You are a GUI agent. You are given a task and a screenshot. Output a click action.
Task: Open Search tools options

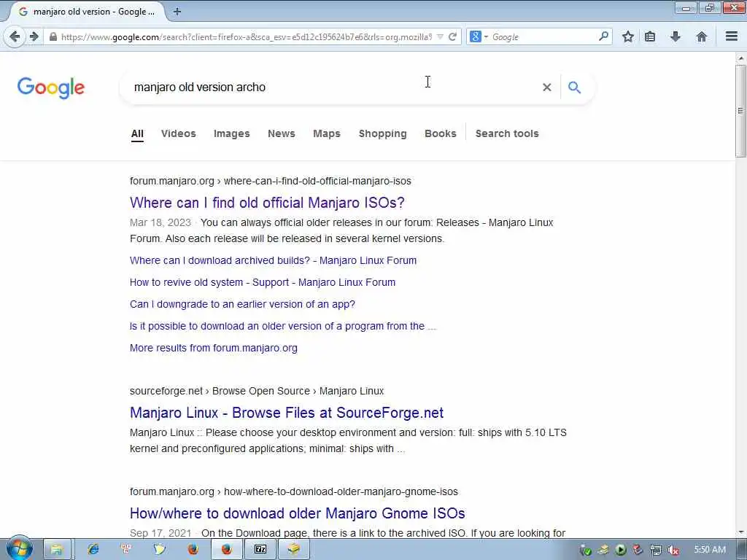pos(507,134)
